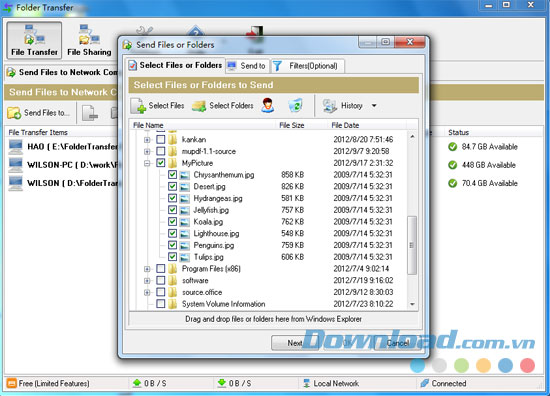Expand the source.office folder node
This screenshot has height=396, width=550.
(x=147, y=292)
